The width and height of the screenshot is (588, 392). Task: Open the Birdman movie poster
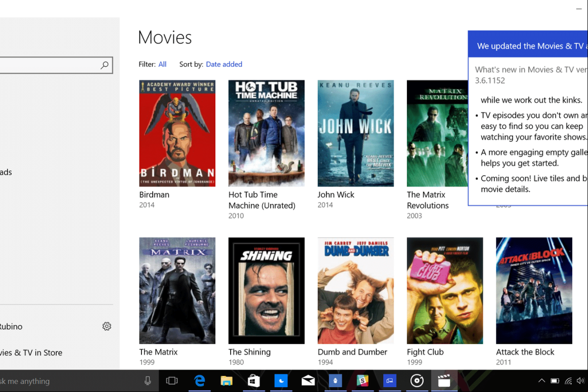point(177,133)
